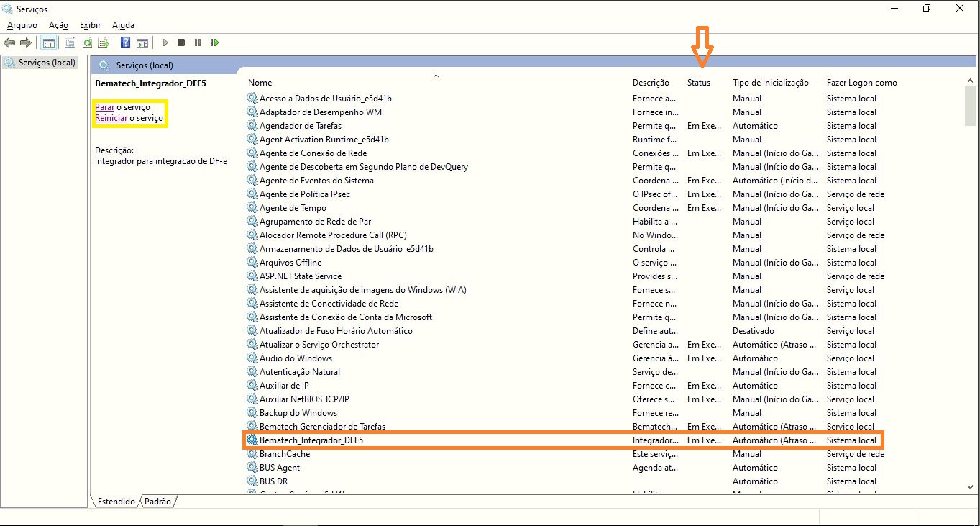Select Assistente de Conexão de Conta Microsoft
The height and width of the screenshot is (526, 980).
(x=346, y=317)
